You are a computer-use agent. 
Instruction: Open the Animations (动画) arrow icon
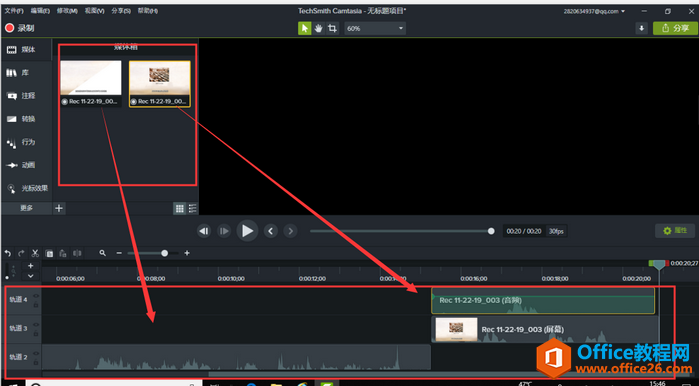pyautogui.click(x=12, y=165)
